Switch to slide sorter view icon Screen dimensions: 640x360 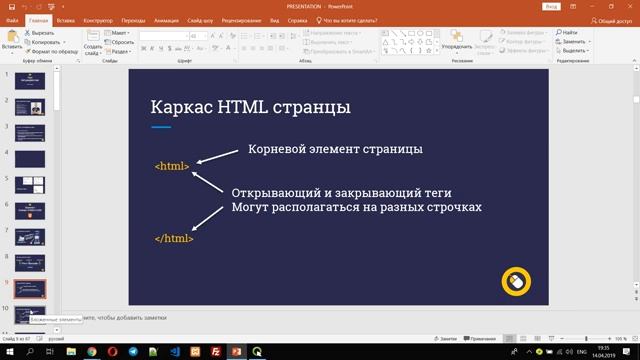[523, 339]
